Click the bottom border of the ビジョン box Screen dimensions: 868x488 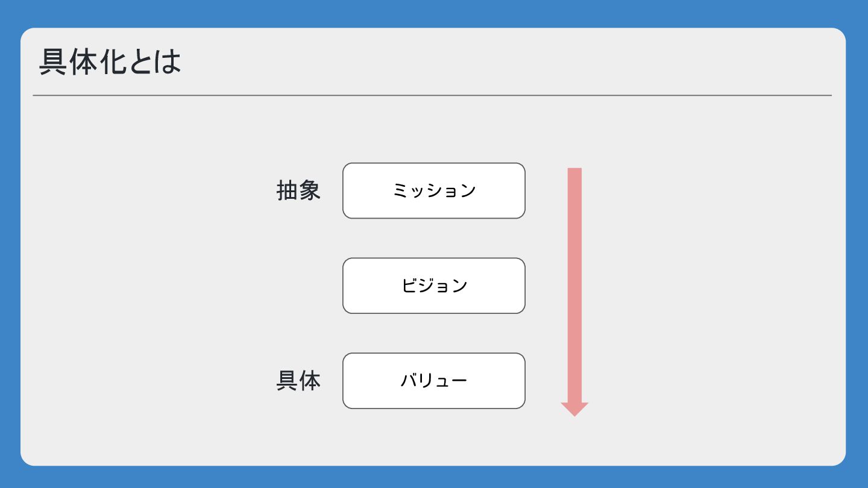pos(434,313)
